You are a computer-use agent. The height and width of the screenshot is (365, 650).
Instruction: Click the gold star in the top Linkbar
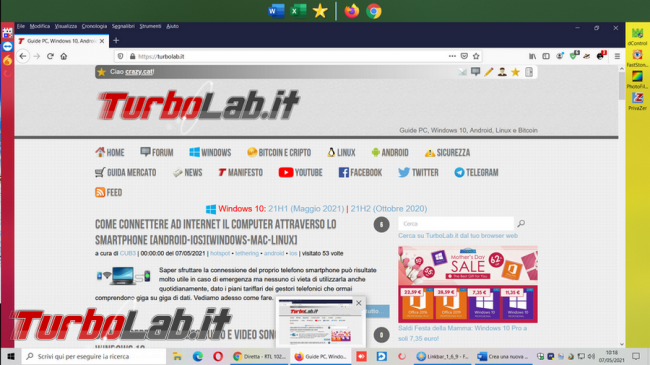click(x=320, y=11)
